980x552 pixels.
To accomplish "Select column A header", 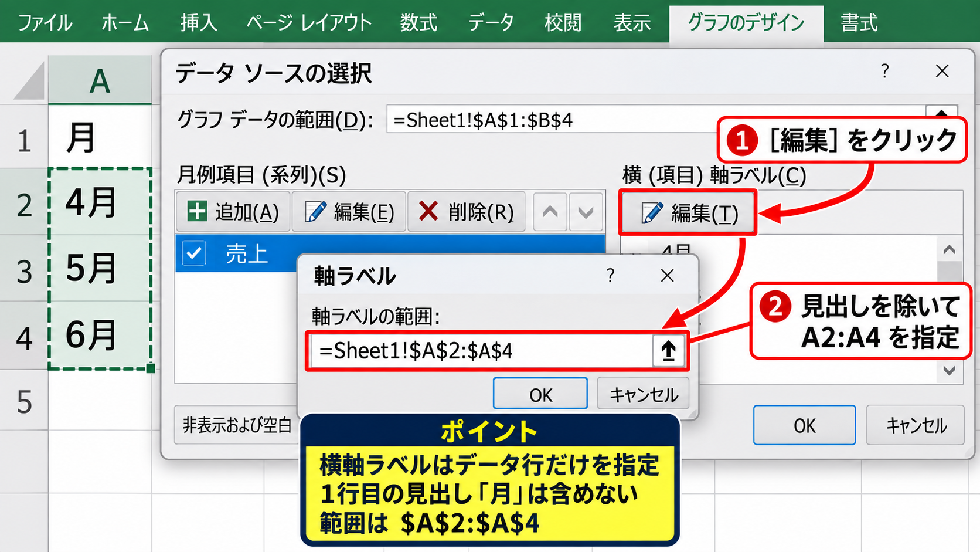I will click(100, 80).
